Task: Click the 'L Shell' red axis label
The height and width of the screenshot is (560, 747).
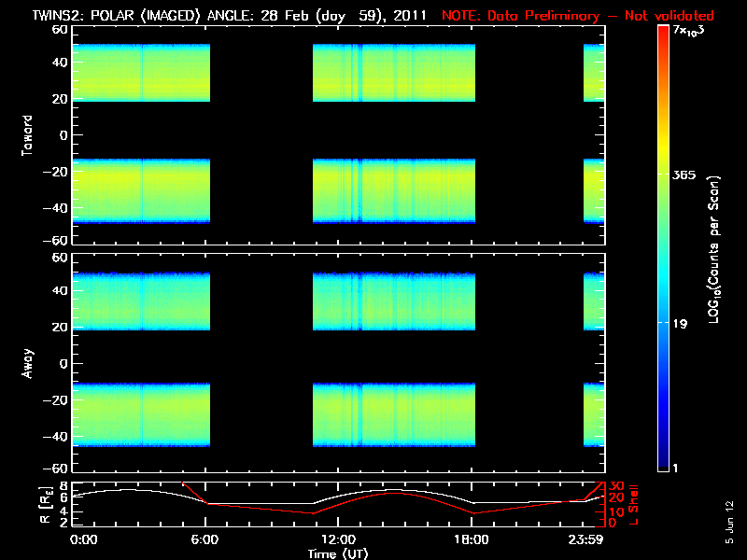Action: pyautogui.click(x=637, y=501)
